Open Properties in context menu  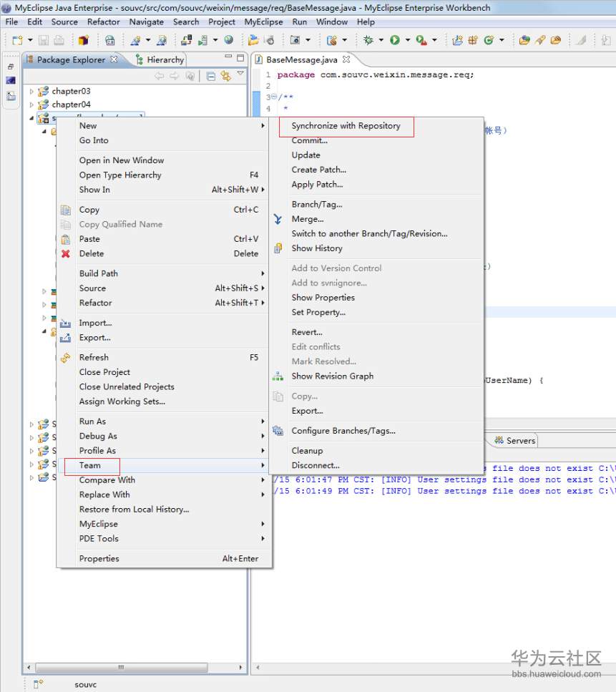(x=164, y=558)
